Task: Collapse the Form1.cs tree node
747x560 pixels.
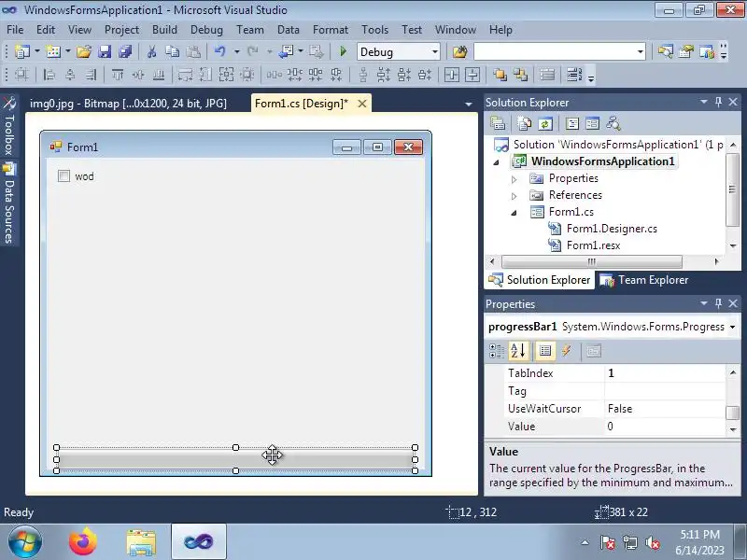Action: point(514,213)
